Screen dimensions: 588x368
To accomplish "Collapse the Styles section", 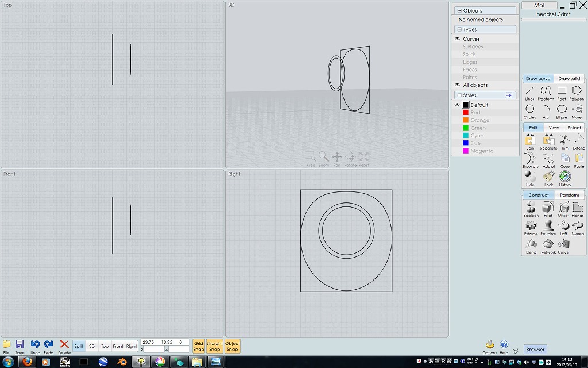I will click(x=459, y=95).
